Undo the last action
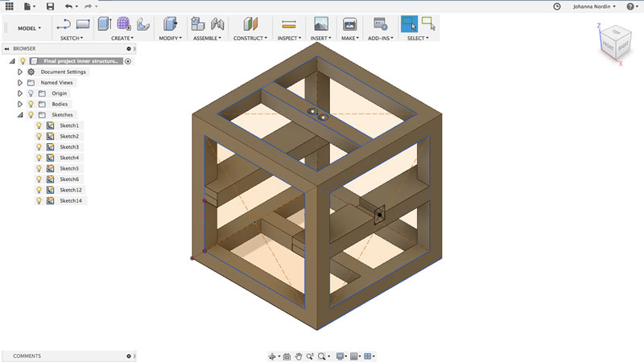This screenshot has width=644, height=362. coord(68,6)
